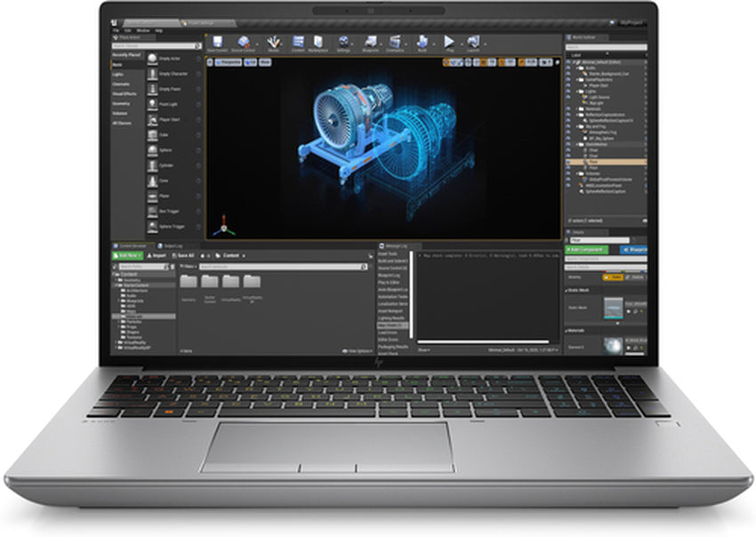Hide the Chair actor in the World Outliner
756x537 pixels.
click(567, 150)
